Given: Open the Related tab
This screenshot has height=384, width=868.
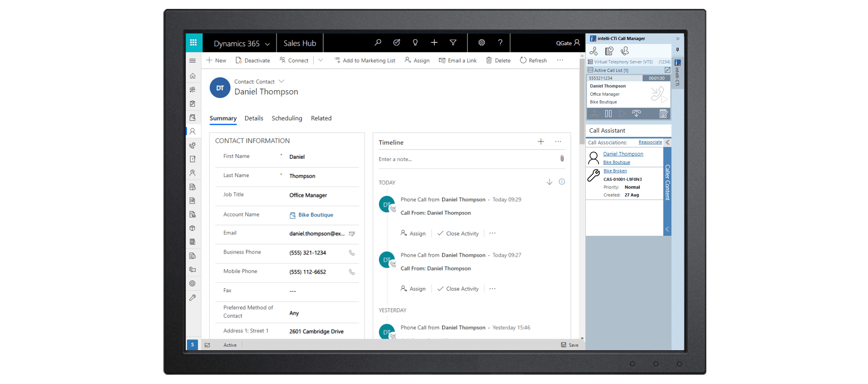Looking at the screenshot, I should pyautogui.click(x=321, y=118).
